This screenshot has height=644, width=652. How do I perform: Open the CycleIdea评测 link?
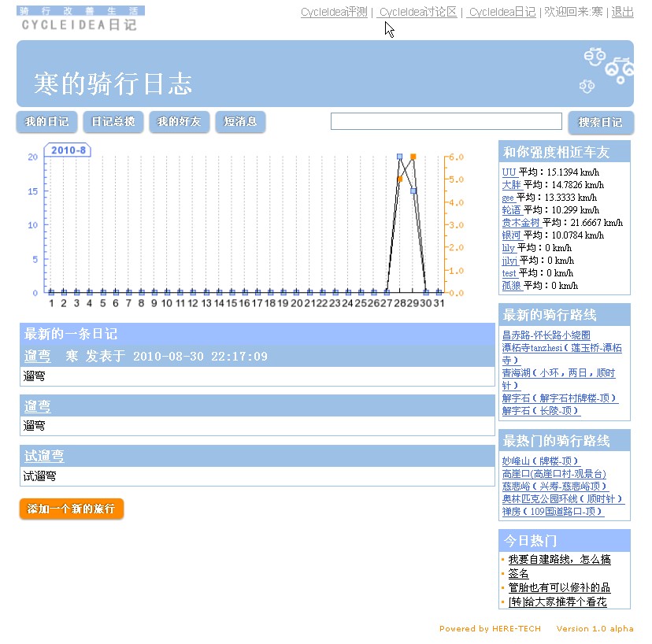pyautogui.click(x=334, y=12)
